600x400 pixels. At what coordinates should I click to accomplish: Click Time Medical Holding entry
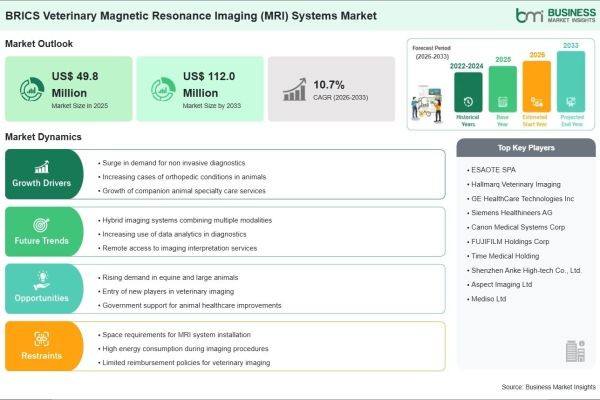click(x=503, y=256)
